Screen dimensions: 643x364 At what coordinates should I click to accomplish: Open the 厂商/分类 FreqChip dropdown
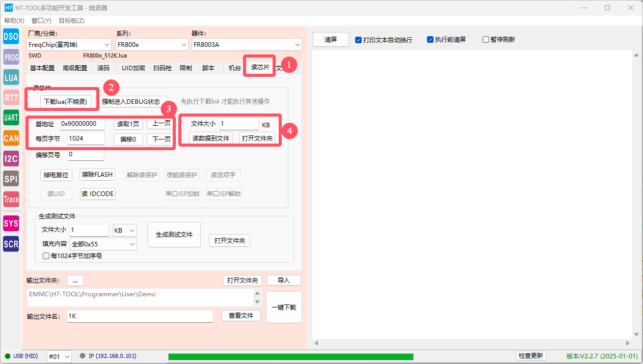[x=68, y=45]
